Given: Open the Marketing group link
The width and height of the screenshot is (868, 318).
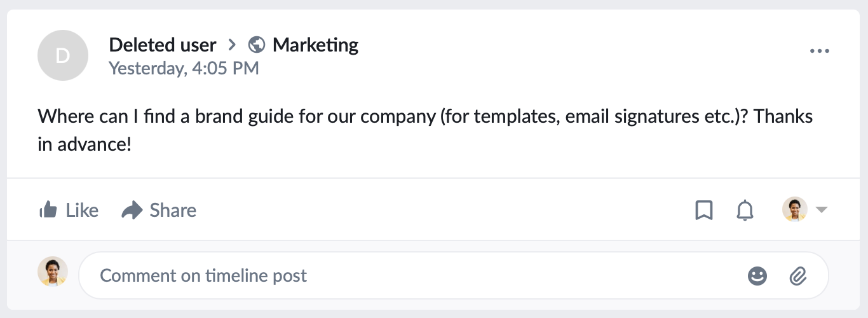Looking at the screenshot, I should (315, 45).
